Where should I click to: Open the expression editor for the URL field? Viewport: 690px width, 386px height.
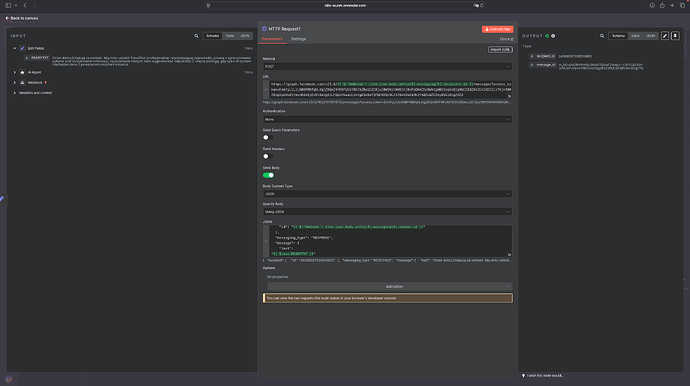coord(509,96)
